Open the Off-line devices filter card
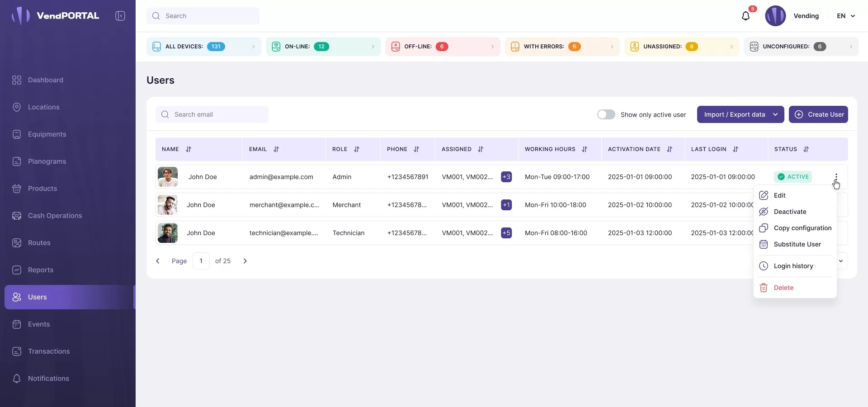This screenshot has height=407, width=868. (443, 47)
